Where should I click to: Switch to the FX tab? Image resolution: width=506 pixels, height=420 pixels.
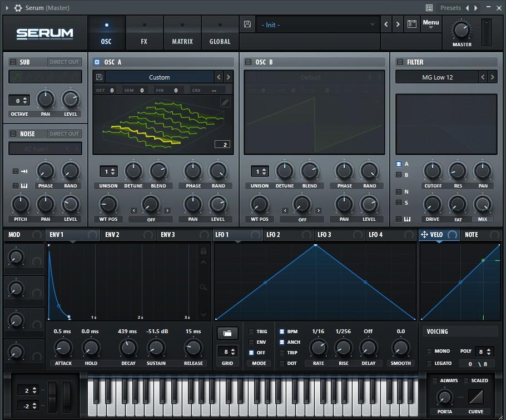pos(144,33)
